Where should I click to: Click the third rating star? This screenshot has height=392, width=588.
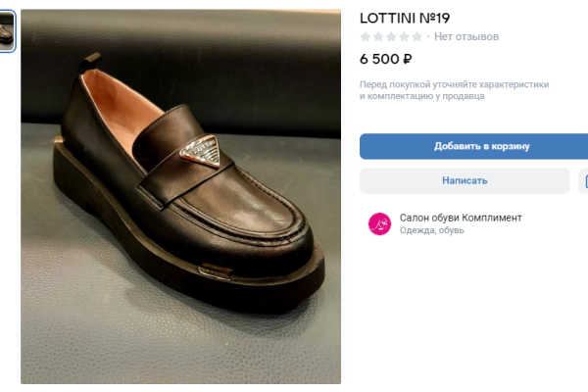click(x=391, y=37)
